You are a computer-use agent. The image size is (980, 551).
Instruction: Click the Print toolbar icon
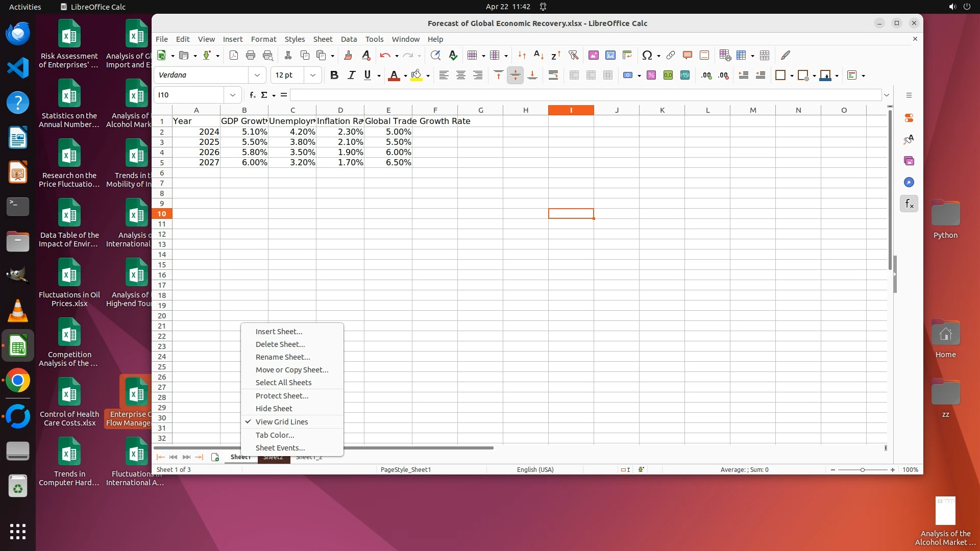[250, 55]
